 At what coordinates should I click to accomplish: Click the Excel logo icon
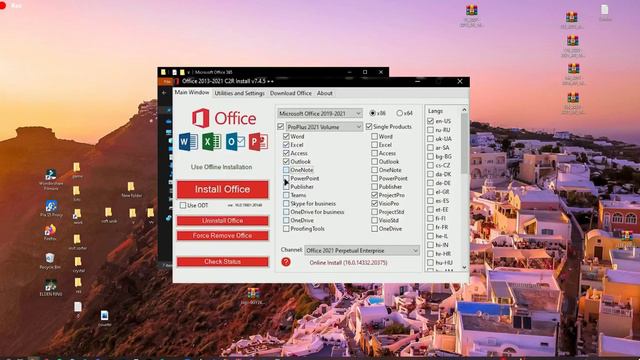point(211,142)
